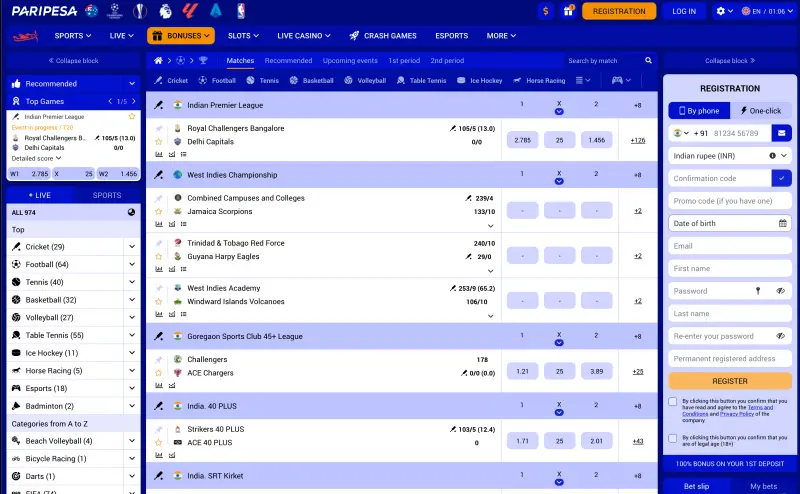Image resolution: width=800 pixels, height=494 pixels.
Task: Click the NBA league icon in header
Action: click(240, 11)
